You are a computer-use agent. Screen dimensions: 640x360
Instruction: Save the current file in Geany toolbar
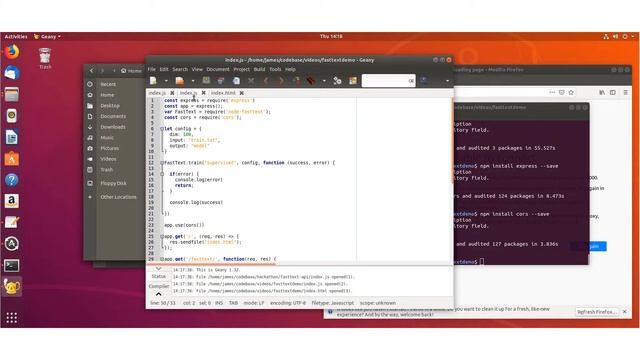click(x=206, y=81)
